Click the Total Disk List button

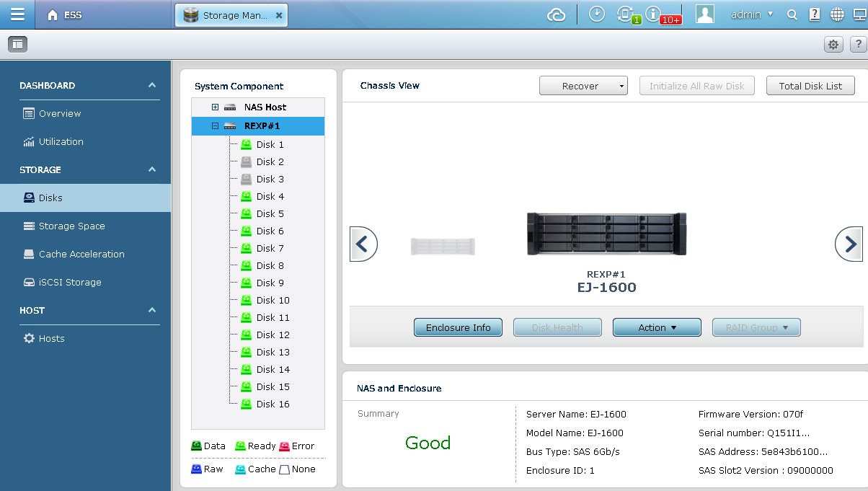pos(810,86)
